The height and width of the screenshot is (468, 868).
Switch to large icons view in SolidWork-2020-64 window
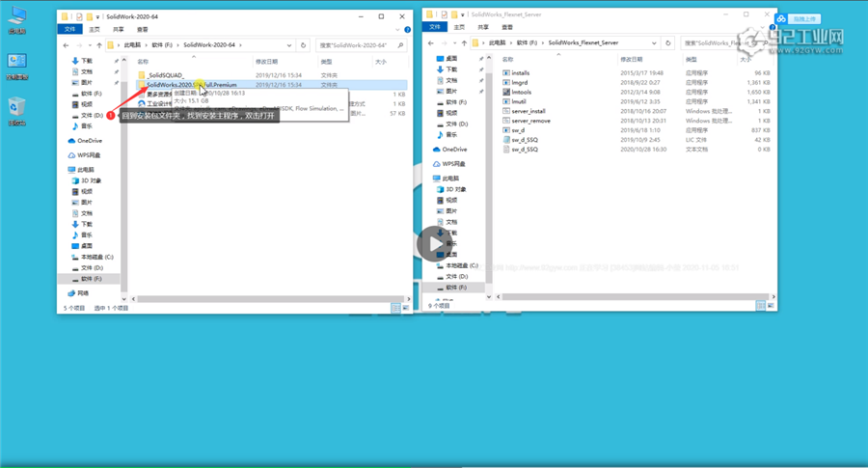pyautogui.click(x=406, y=308)
